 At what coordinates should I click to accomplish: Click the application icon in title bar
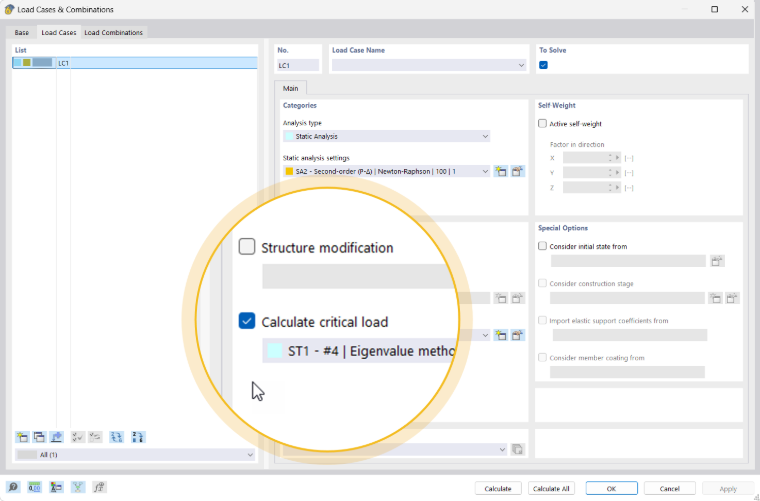[9, 9]
